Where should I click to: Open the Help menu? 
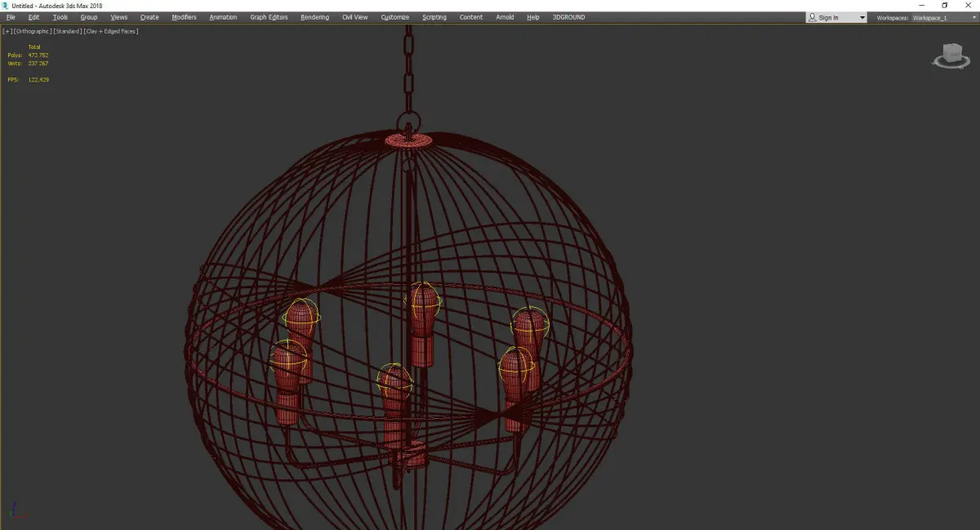coord(533,17)
